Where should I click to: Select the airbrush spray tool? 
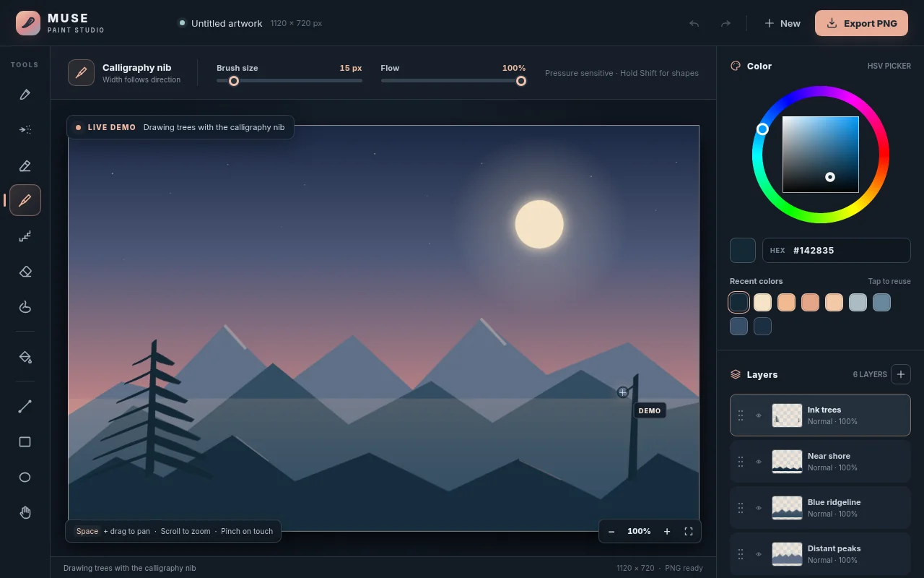point(25,130)
